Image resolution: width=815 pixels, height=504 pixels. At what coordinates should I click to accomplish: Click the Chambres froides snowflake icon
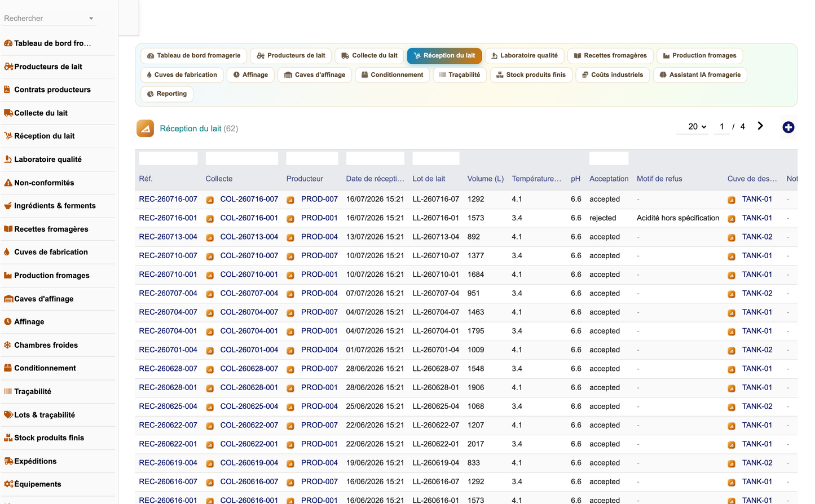8,345
